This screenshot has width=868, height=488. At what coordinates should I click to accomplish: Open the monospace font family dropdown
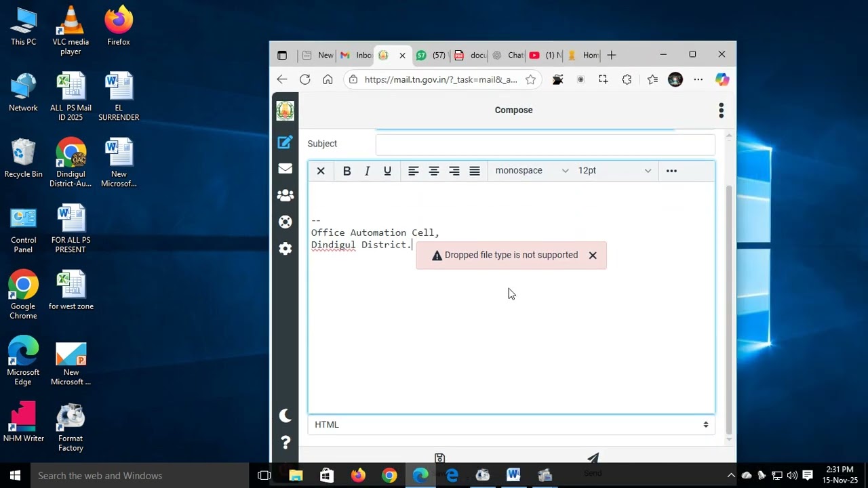click(532, 171)
